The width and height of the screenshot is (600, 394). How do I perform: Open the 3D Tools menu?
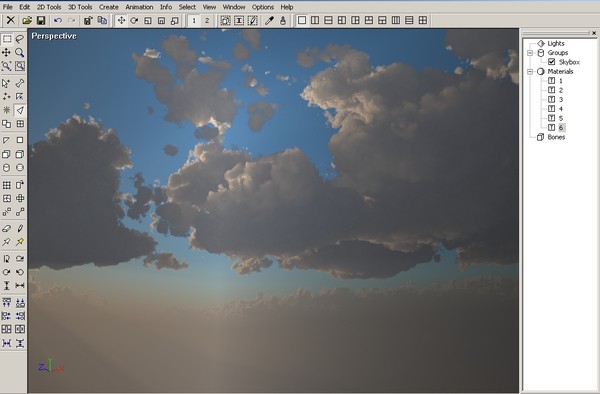[80, 7]
